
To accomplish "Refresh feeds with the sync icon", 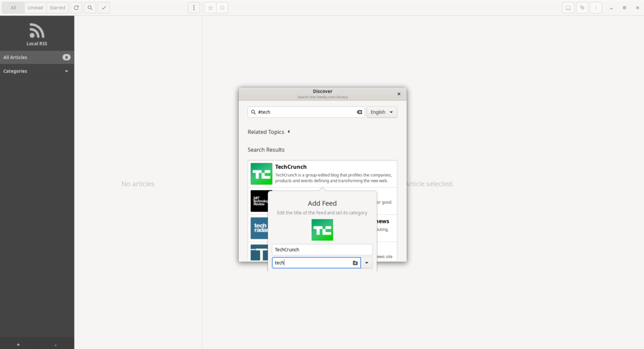I will click(77, 8).
